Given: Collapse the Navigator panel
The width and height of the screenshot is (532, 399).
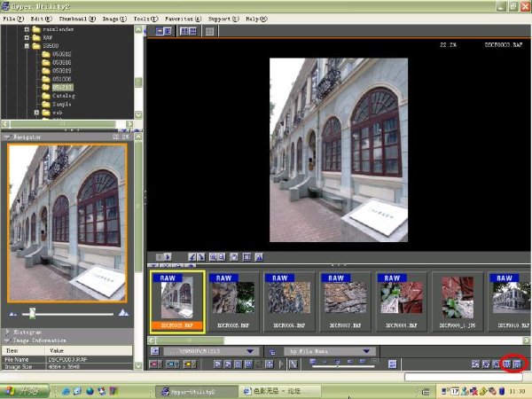Looking at the screenshot, I should click(x=7, y=137).
